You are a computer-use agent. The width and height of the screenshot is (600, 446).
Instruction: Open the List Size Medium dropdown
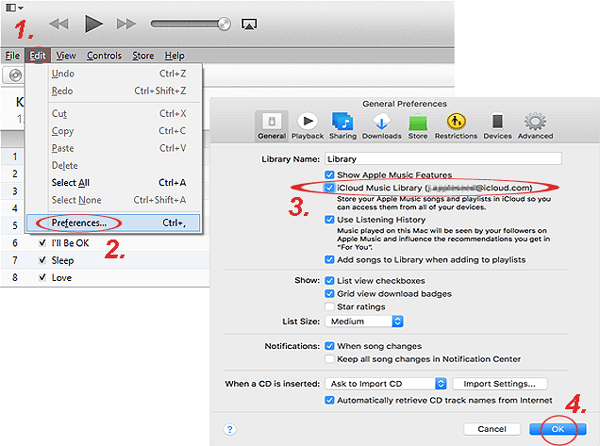point(364,321)
